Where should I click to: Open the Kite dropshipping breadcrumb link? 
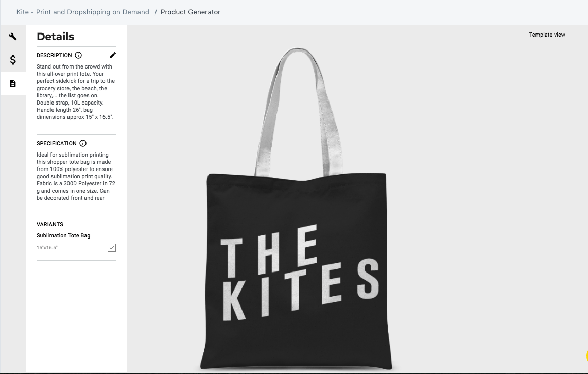(82, 12)
